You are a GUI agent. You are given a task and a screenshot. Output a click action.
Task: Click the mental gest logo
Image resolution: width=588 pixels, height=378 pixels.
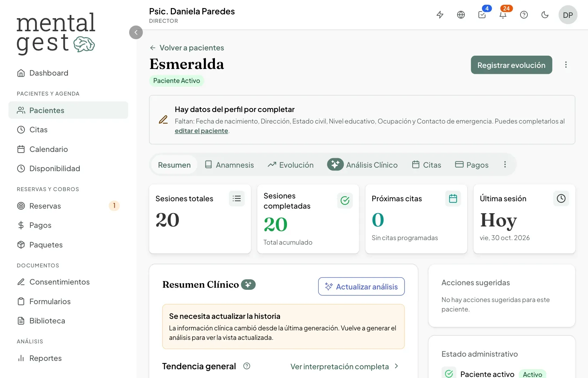tap(56, 34)
